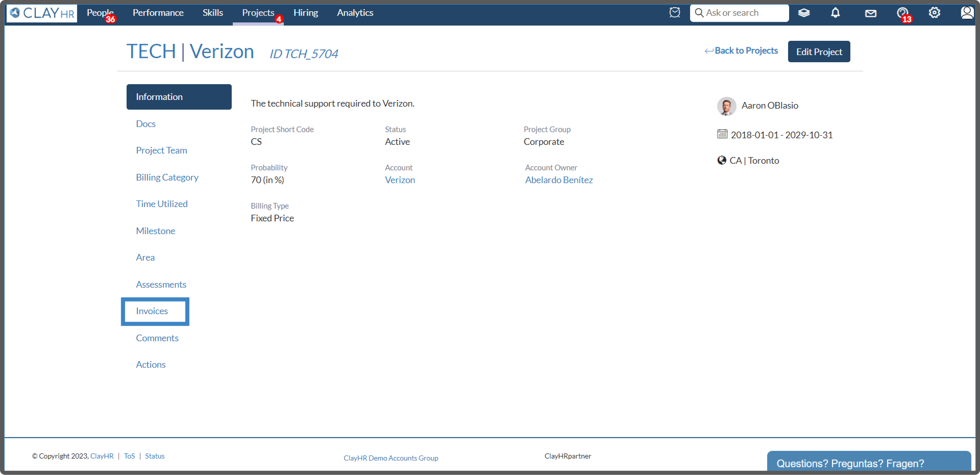Switch to the Docs tab
Image resolution: width=980 pixels, height=475 pixels.
[x=146, y=124]
